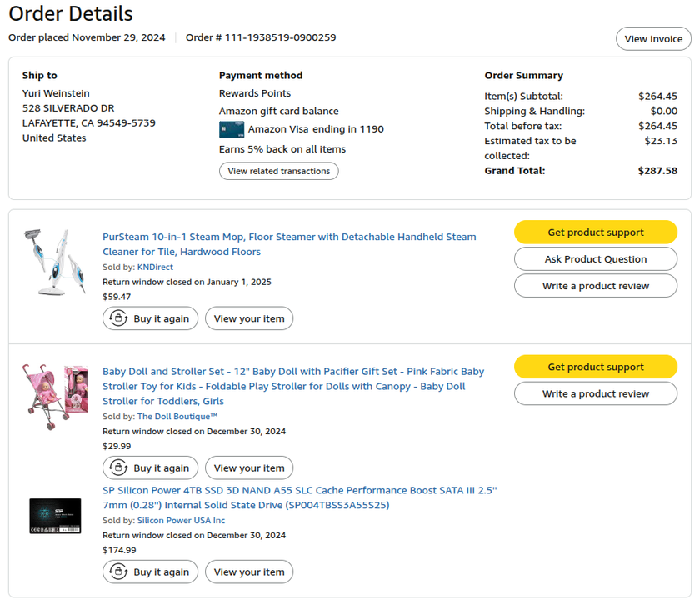Open the SP Silicon Power SSD image
This screenshot has height=600, width=700.
click(x=55, y=516)
